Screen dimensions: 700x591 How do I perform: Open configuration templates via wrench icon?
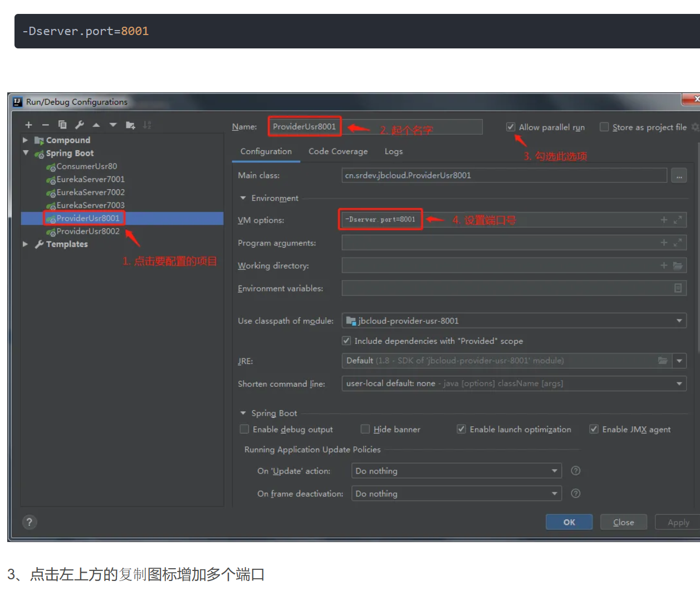pos(79,125)
